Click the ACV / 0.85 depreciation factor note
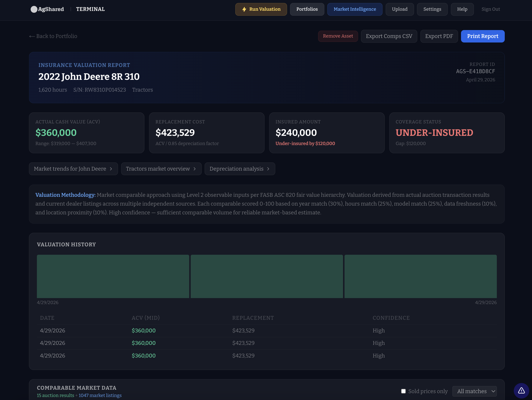This screenshot has height=400, width=532. (x=187, y=144)
